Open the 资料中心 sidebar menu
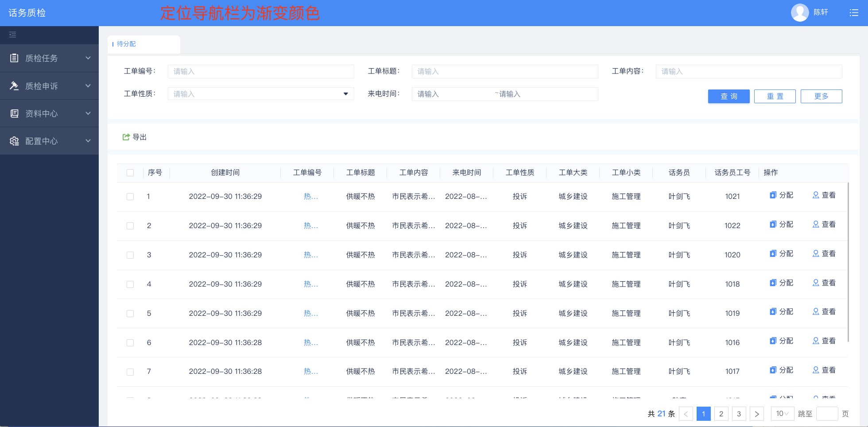The height and width of the screenshot is (427, 868). point(49,113)
